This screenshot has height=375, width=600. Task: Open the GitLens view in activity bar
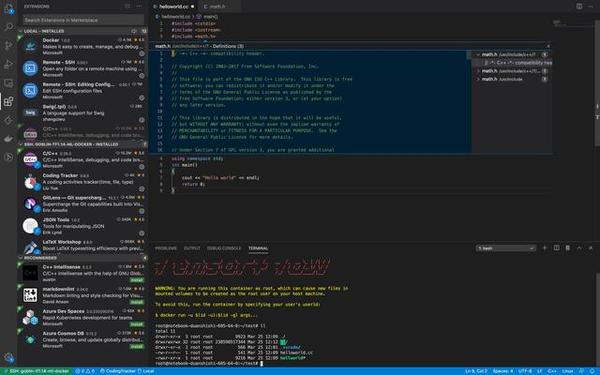[x=8, y=120]
